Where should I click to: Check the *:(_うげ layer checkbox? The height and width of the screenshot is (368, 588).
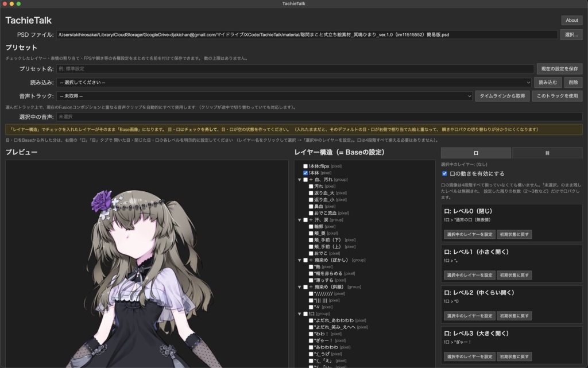click(311, 354)
